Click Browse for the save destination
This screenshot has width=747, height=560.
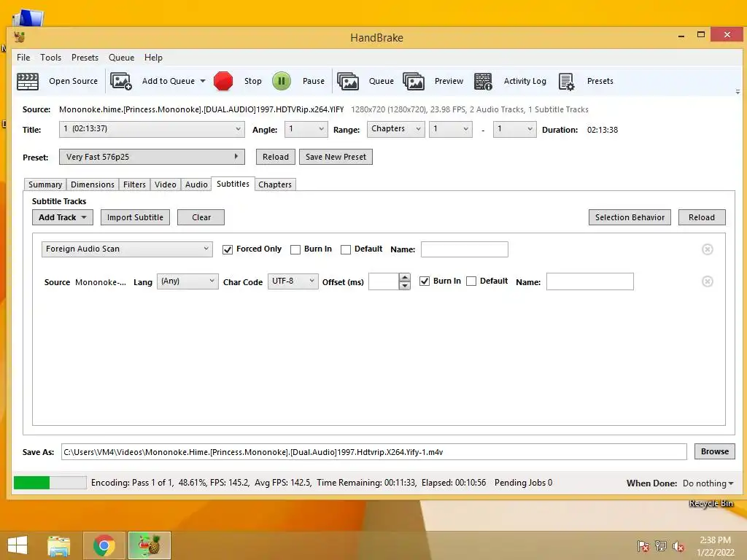click(715, 451)
